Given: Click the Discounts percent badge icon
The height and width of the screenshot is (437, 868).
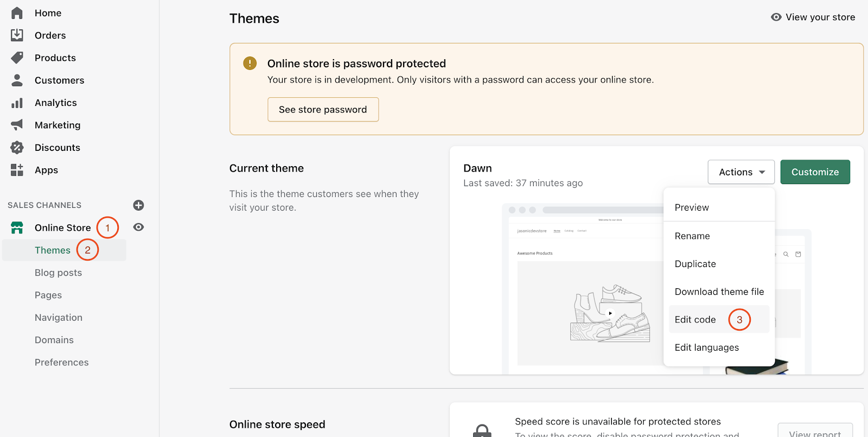Looking at the screenshot, I should [17, 148].
